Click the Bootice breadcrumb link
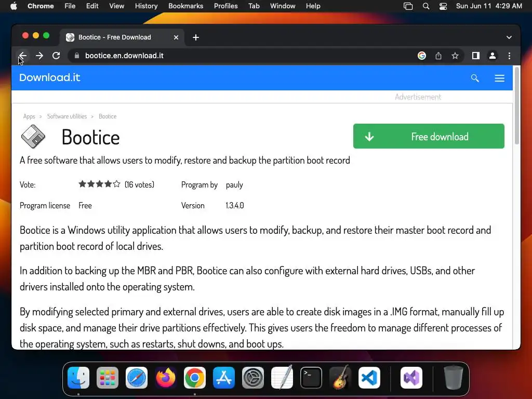The width and height of the screenshot is (532, 399). click(108, 116)
